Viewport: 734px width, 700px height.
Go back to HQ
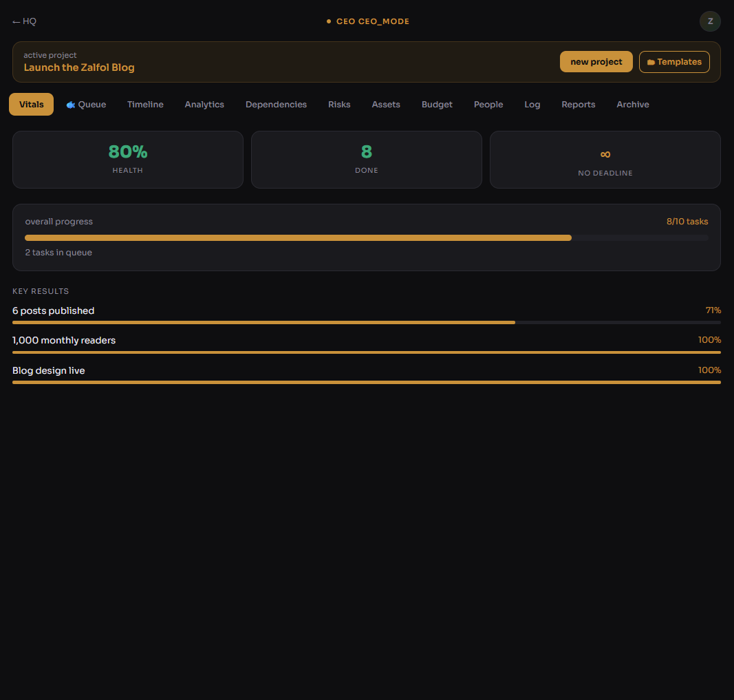(25, 21)
